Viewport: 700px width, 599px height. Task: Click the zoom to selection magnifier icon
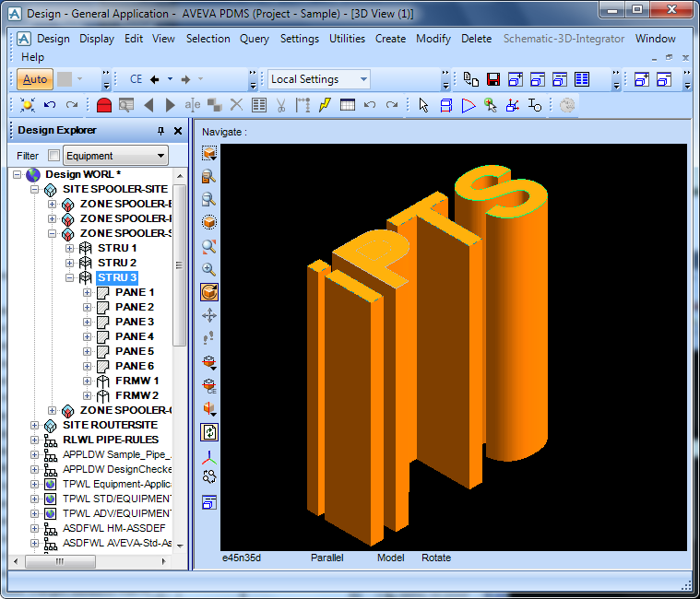pos(209,176)
